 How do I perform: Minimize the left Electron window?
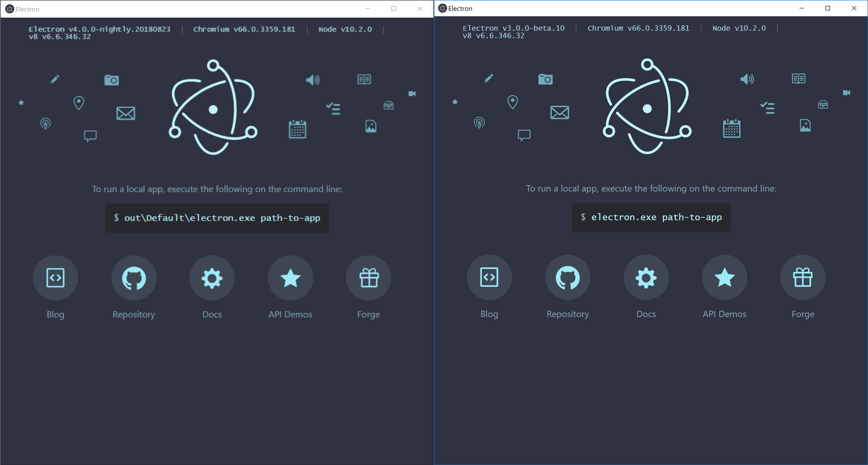tap(368, 9)
